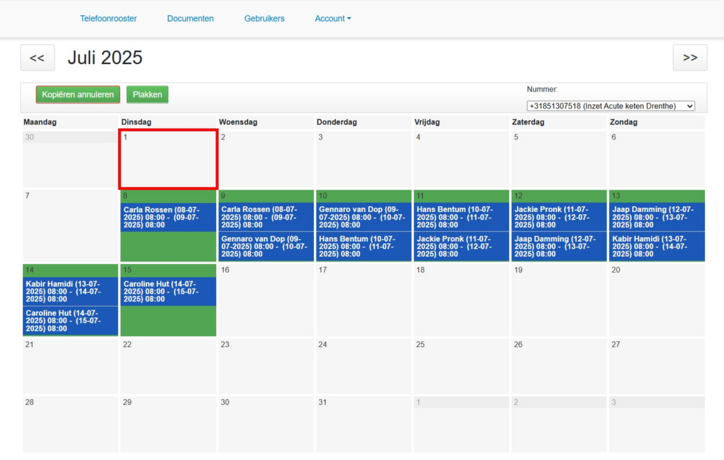Expand the Account dropdown menu

(x=332, y=18)
